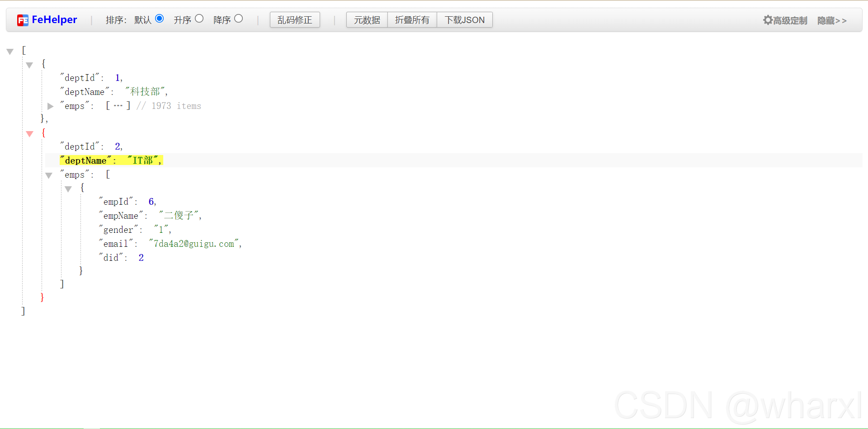Trigger 折叠所有 to collapse everything
Screen dimensions: 868x429
coord(412,20)
